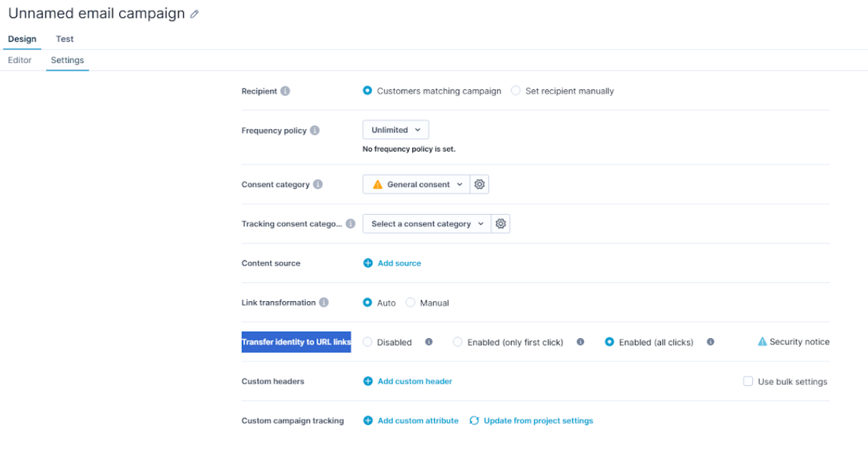Viewport: 868px width, 465px height.
Task: Click Add custom header
Action: (414, 381)
